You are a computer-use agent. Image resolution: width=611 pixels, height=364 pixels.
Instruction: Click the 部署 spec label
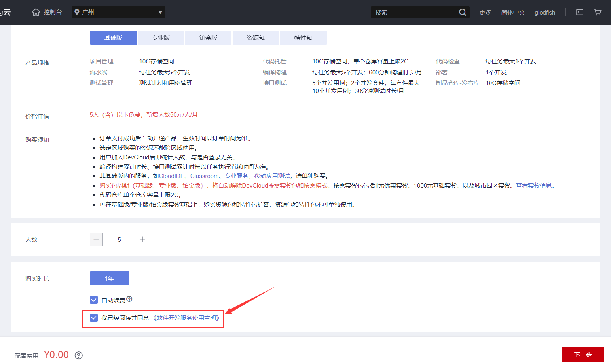pyautogui.click(x=442, y=72)
